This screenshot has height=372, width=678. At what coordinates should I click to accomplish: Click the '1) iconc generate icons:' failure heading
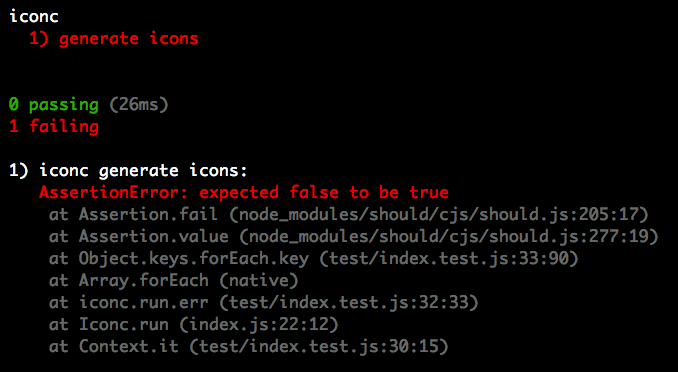pos(128,170)
